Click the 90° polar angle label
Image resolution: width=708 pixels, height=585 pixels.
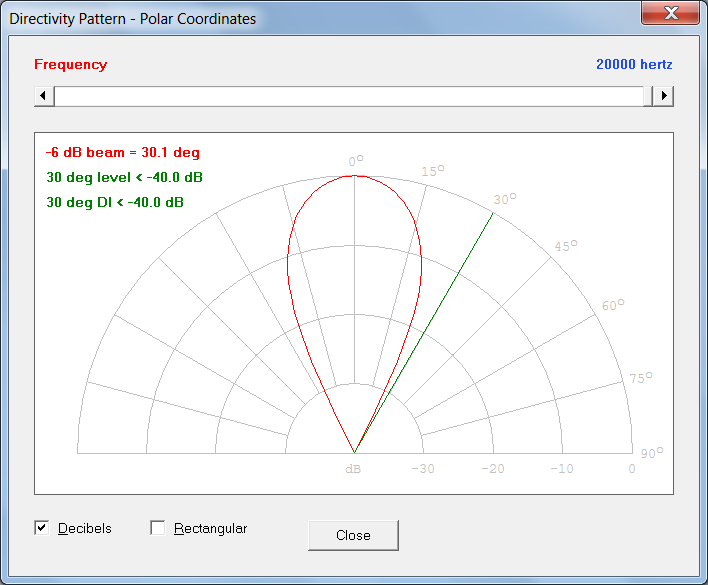(x=652, y=453)
